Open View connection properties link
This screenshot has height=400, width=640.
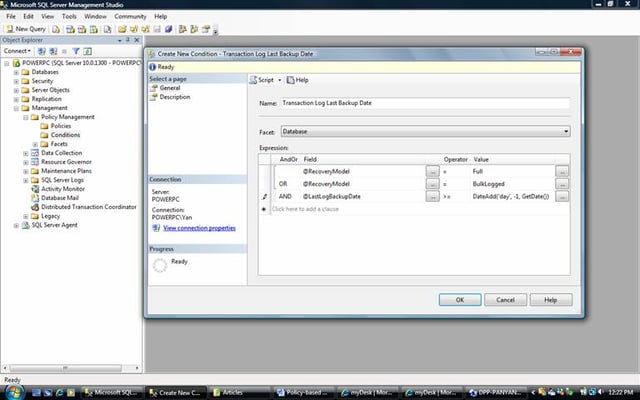click(199, 228)
